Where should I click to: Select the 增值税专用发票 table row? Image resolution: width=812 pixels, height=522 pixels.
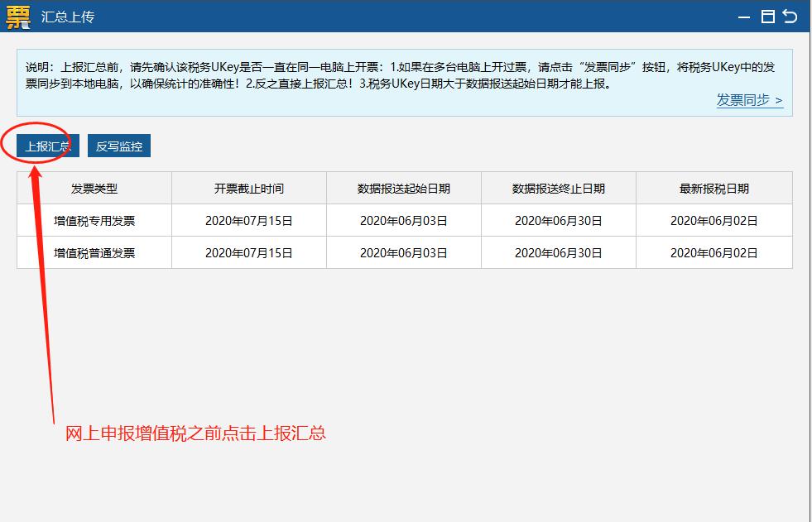[92, 220]
